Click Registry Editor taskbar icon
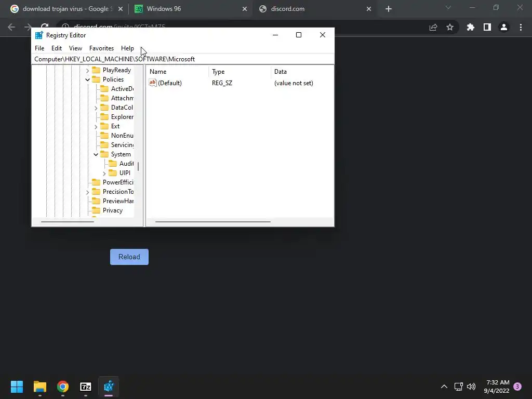 pos(109,387)
